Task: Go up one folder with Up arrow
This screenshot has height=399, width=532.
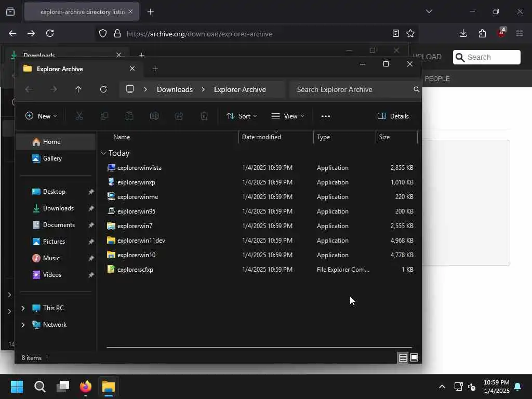Action: pos(78,89)
